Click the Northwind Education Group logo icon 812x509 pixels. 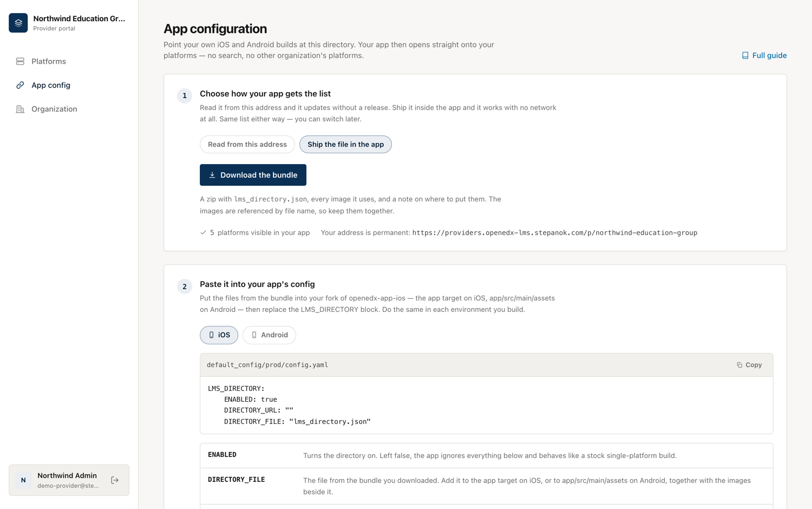point(18,23)
